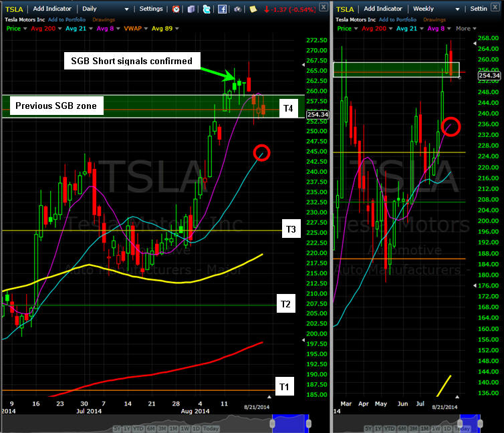This screenshot has width=504, height=433.
Task: Open Drawings link in Weekly chart
Action: 434,19
